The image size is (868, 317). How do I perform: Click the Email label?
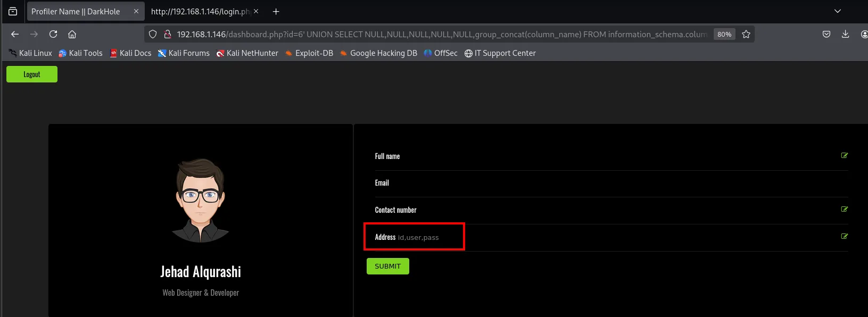(x=382, y=183)
